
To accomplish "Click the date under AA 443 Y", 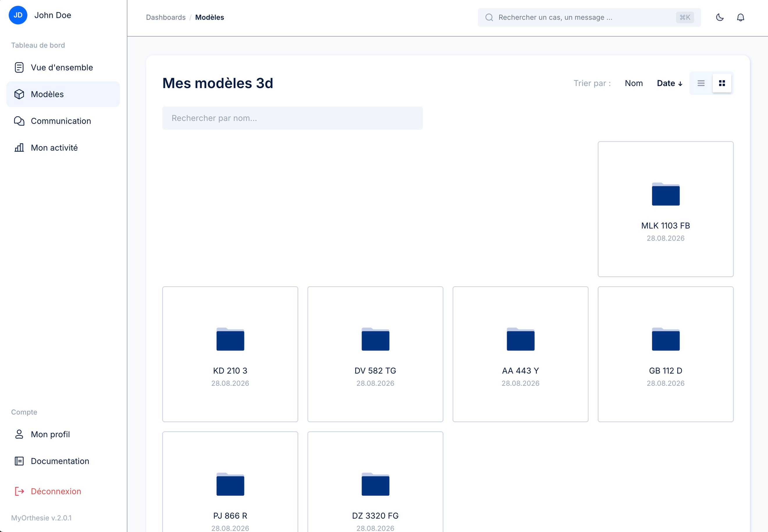I will [x=520, y=383].
